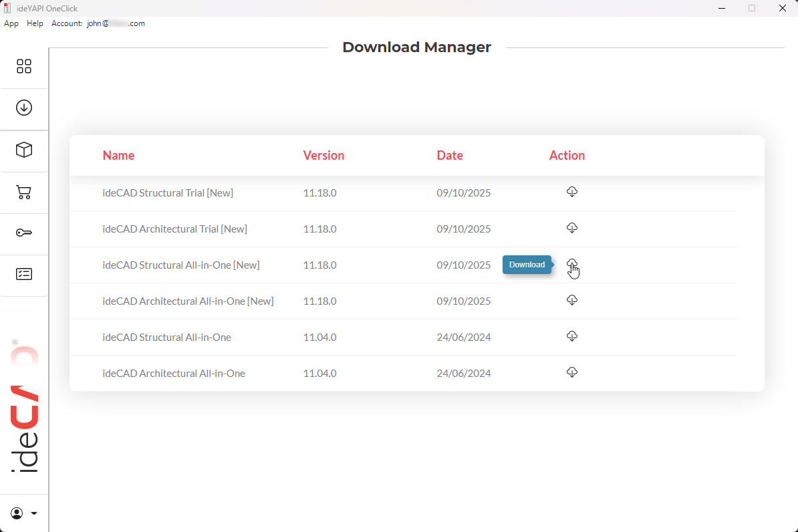The height and width of the screenshot is (532, 798).
Task: Download ideCAD Architectural All-in-One version 11.04.0
Action: 571,373
